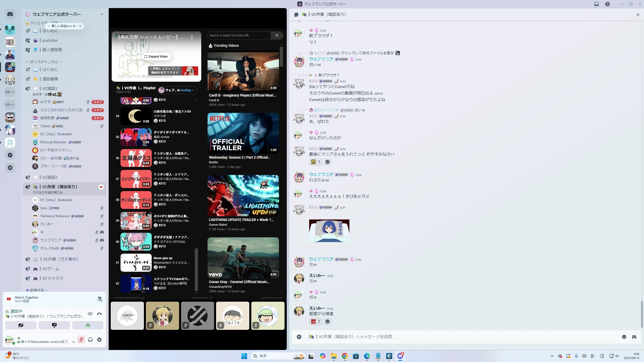This screenshot has height=362, width=644.
Task: Collapse ボイスチャンネル category
Action: [x=44, y=62]
